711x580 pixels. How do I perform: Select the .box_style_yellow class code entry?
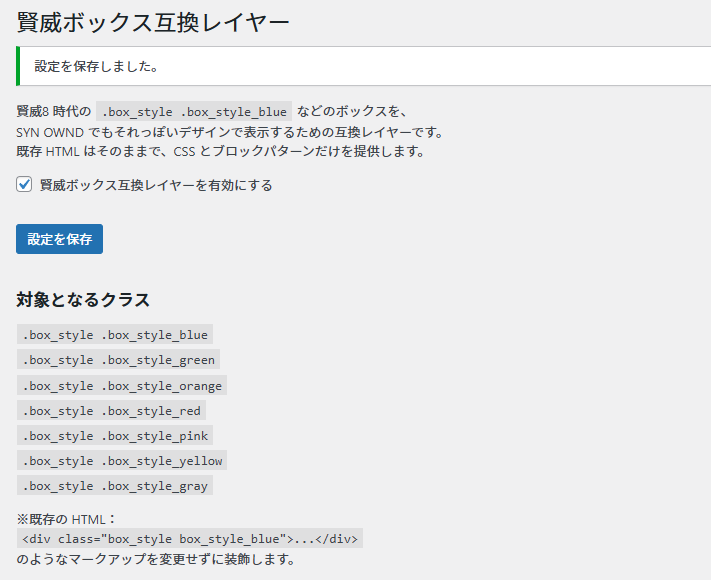point(122,460)
